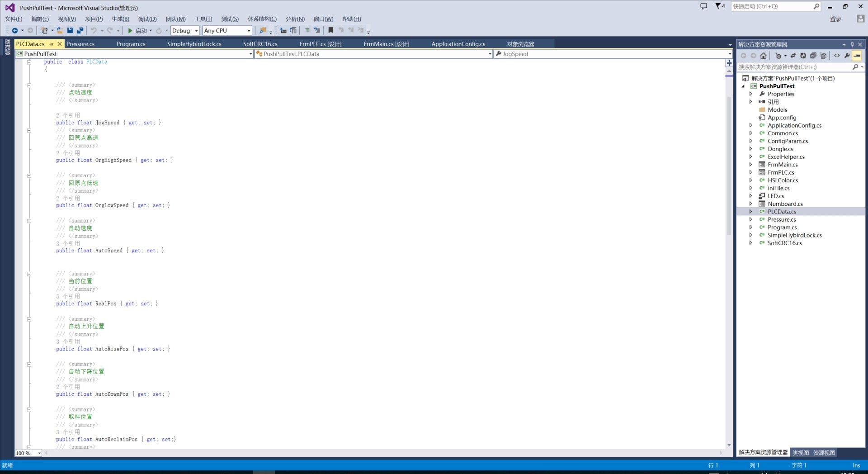The width and height of the screenshot is (868, 474).
Task: Expand the FrmMain.cs tree node
Action: coord(751,165)
